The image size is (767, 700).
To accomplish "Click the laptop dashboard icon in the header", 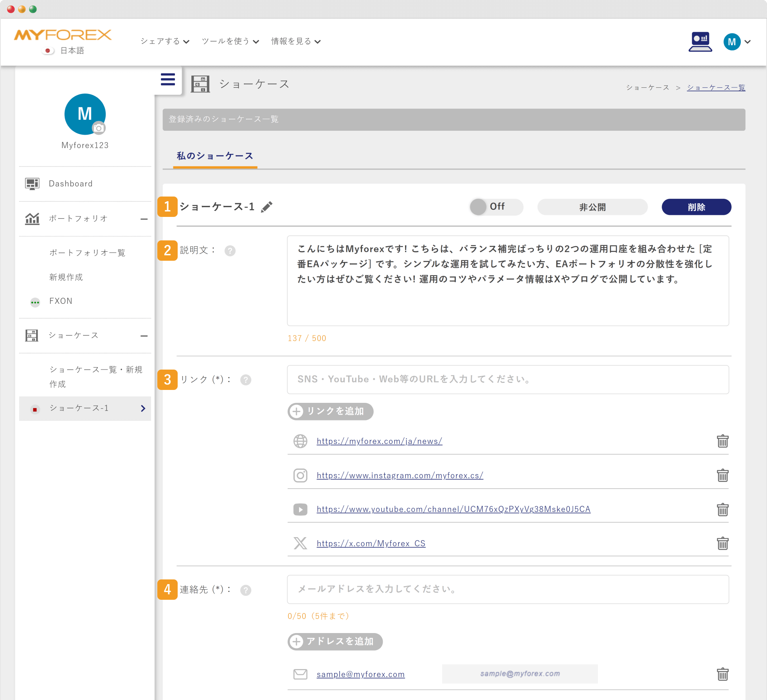I will pos(700,42).
